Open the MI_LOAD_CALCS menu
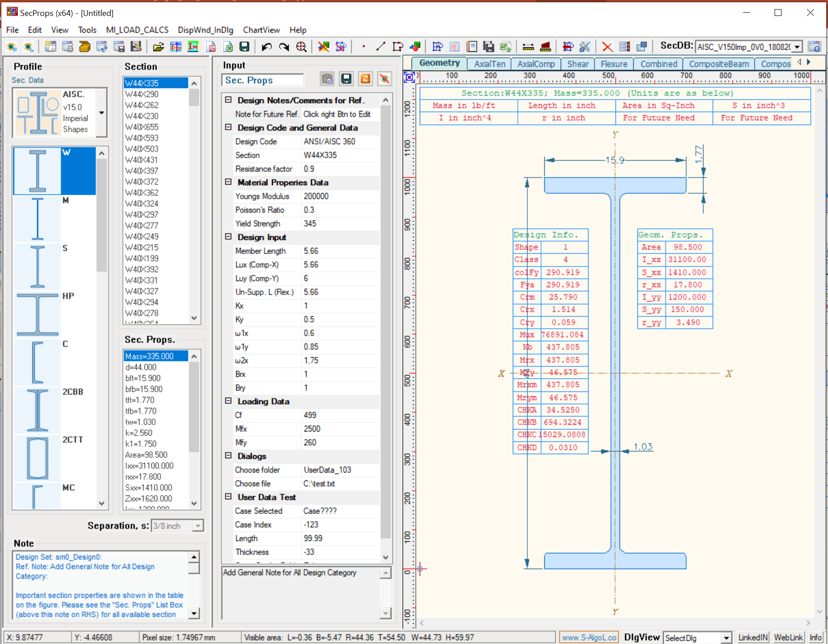 137,30
